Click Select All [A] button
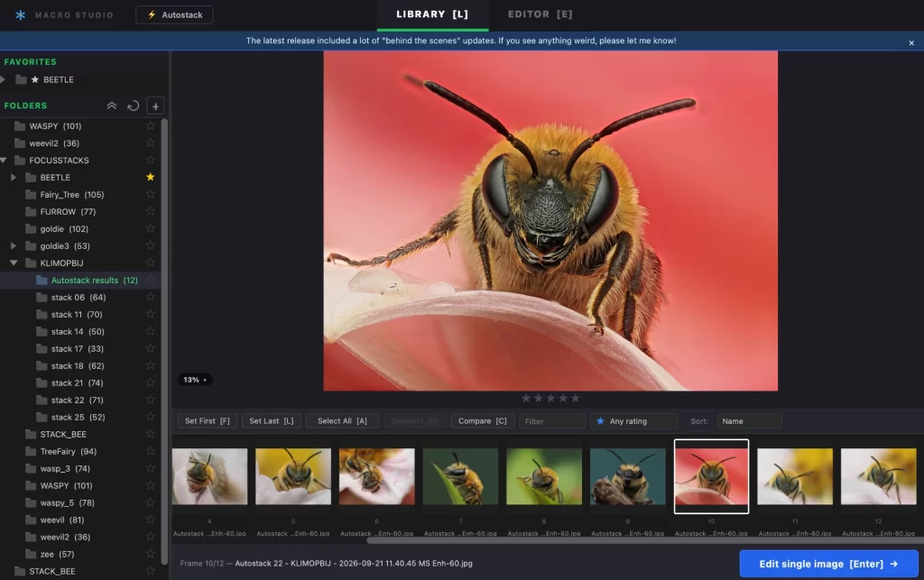 (x=342, y=421)
